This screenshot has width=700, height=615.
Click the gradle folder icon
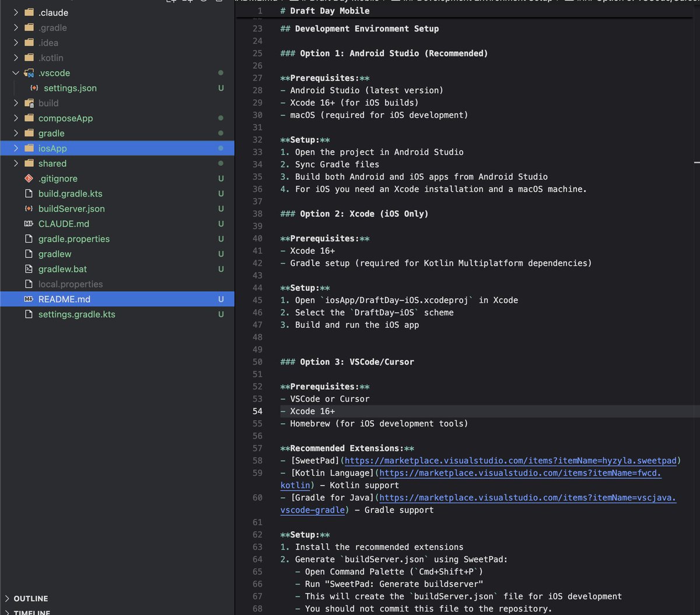click(x=29, y=133)
